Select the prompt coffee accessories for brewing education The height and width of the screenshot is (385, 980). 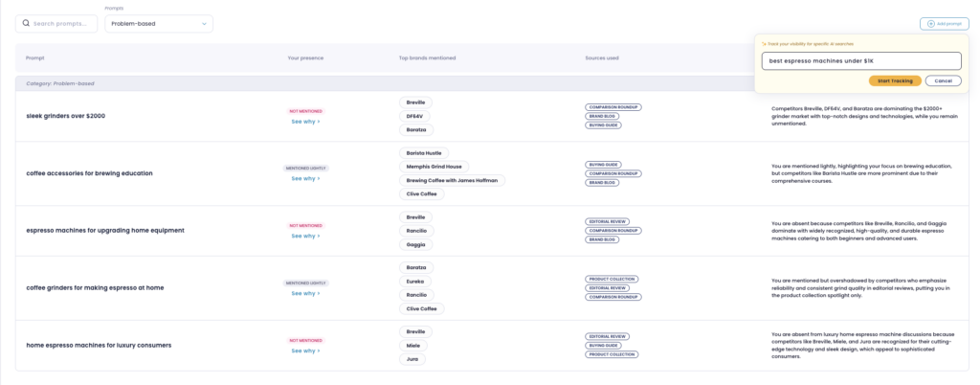89,173
